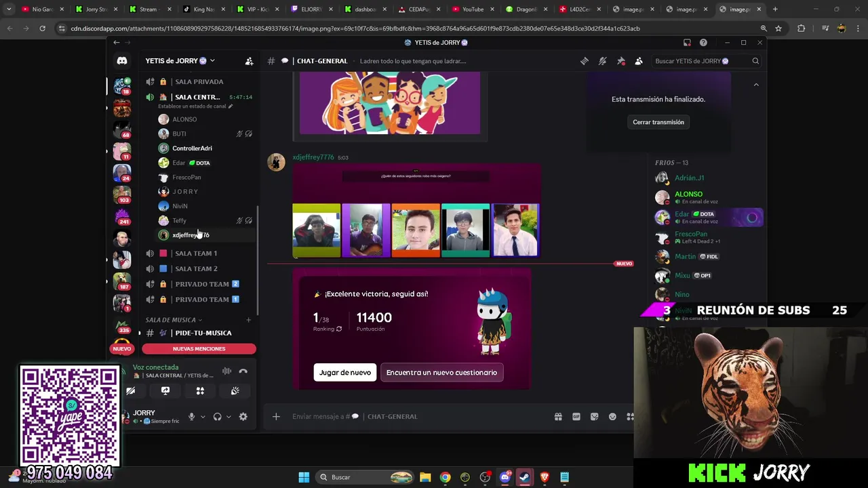
Task: Show pinned messages pin icon
Action: [x=620, y=61]
